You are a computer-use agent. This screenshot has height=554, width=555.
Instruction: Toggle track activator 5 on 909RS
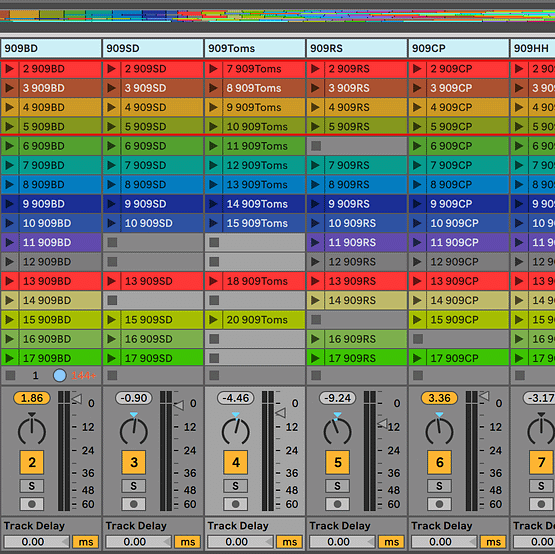[x=338, y=462]
